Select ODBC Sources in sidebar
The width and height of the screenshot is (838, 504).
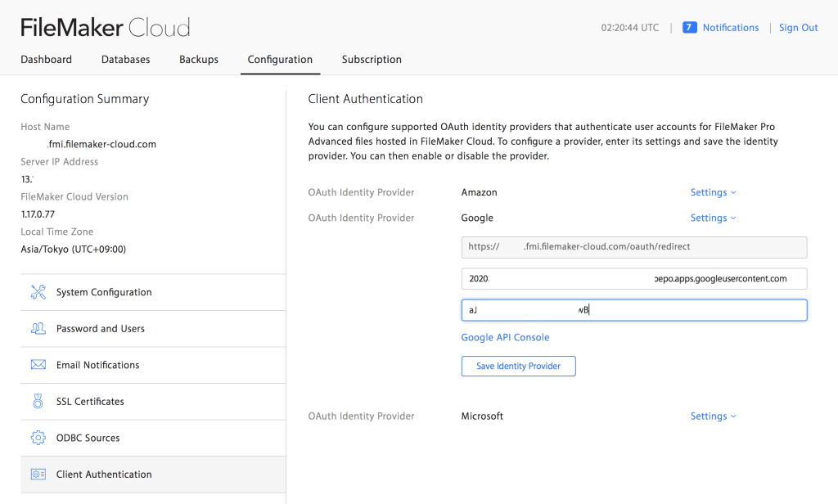[153, 438]
